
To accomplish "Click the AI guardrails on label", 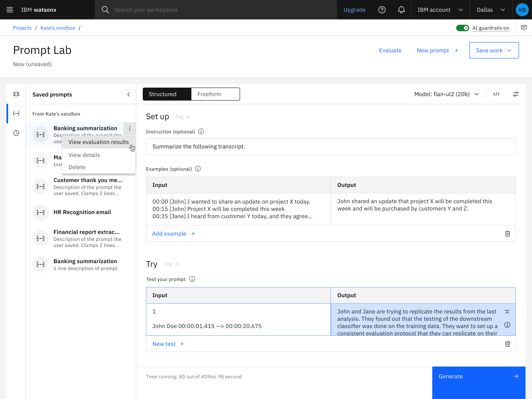I will pyautogui.click(x=491, y=28).
